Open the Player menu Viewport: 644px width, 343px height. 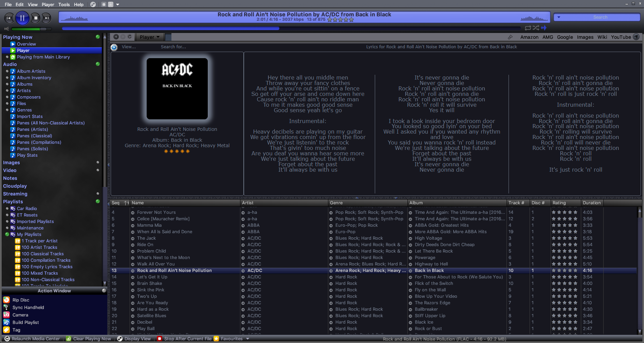pos(48,4)
